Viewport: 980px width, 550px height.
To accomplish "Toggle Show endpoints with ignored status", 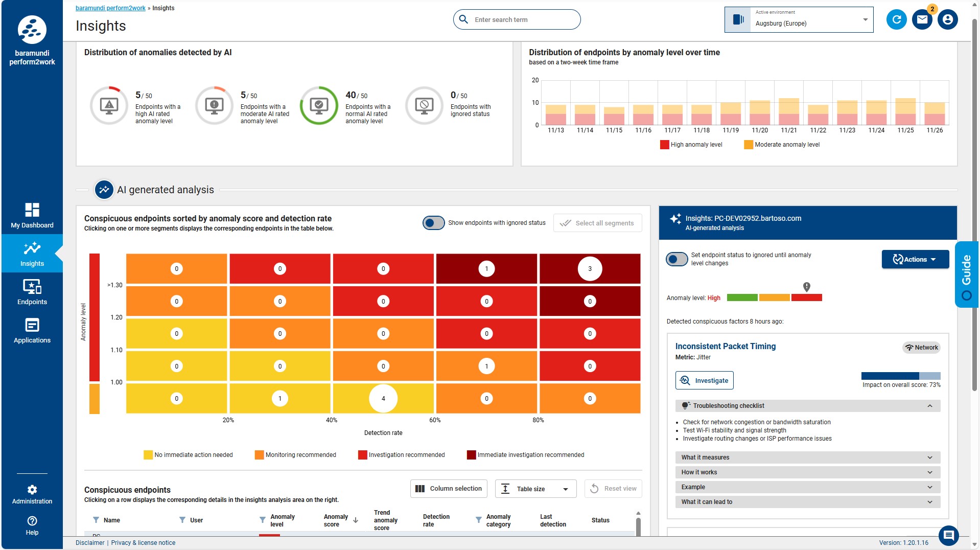I will point(433,223).
